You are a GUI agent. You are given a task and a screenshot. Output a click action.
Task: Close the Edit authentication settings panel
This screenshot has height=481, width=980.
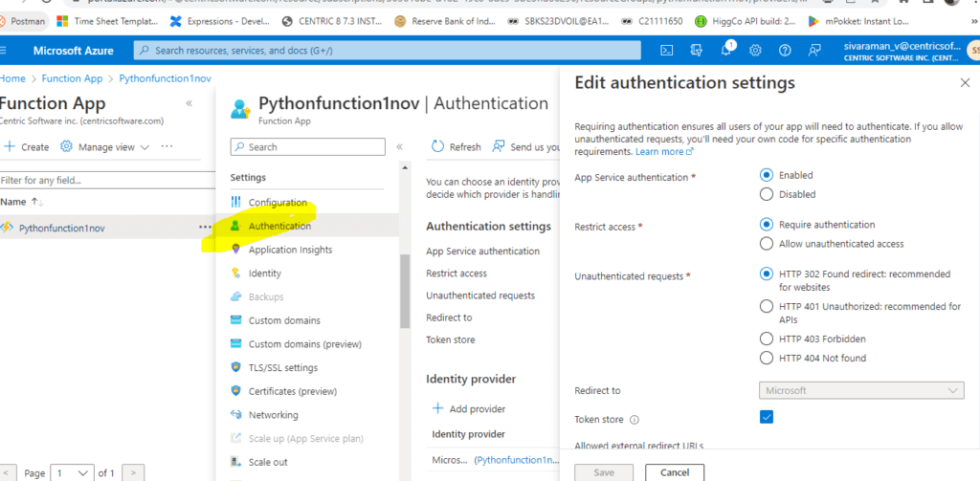tap(965, 83)
